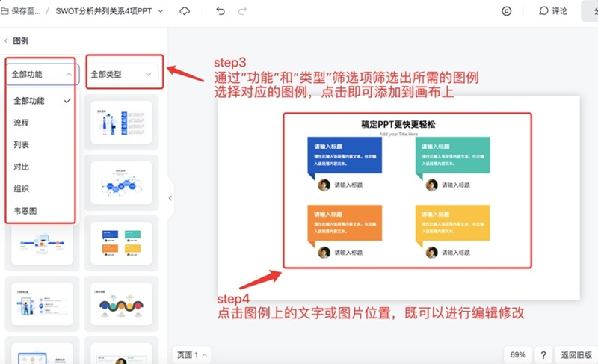Viewport: 598px width, 364px height.
Task: Open the 全部类型 filter dropdown
Action: coord(121,74)
